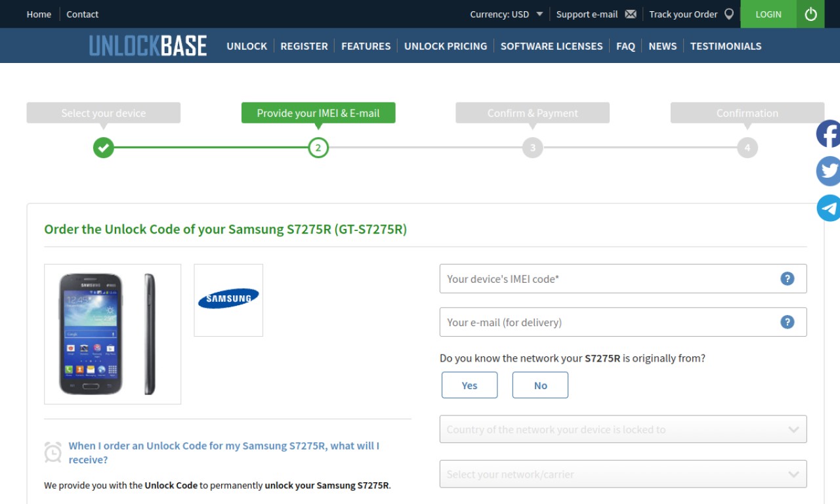This screenshot has width=840, height=504.
Task: Open the UNLOCK menu item
Action: 247,46
